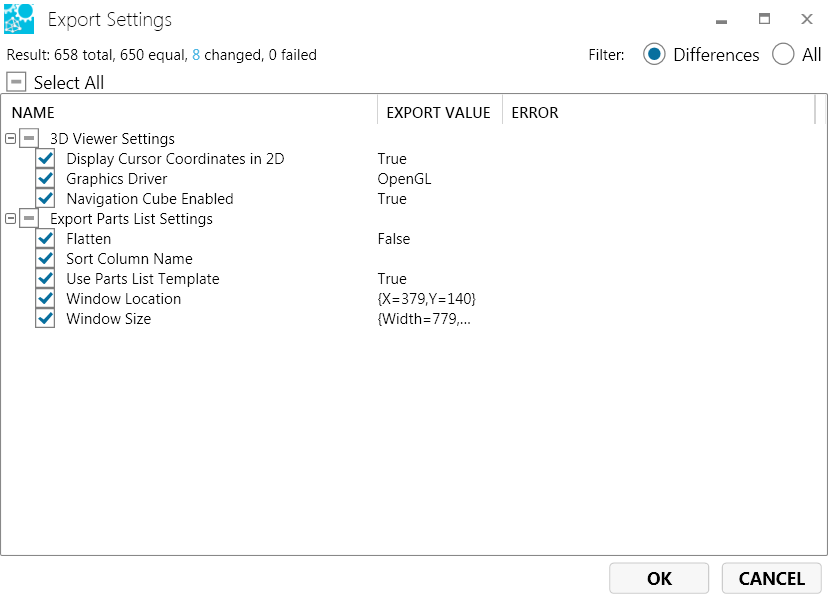Collapse the Export Parts List Settings group

[x=11, y=219]
